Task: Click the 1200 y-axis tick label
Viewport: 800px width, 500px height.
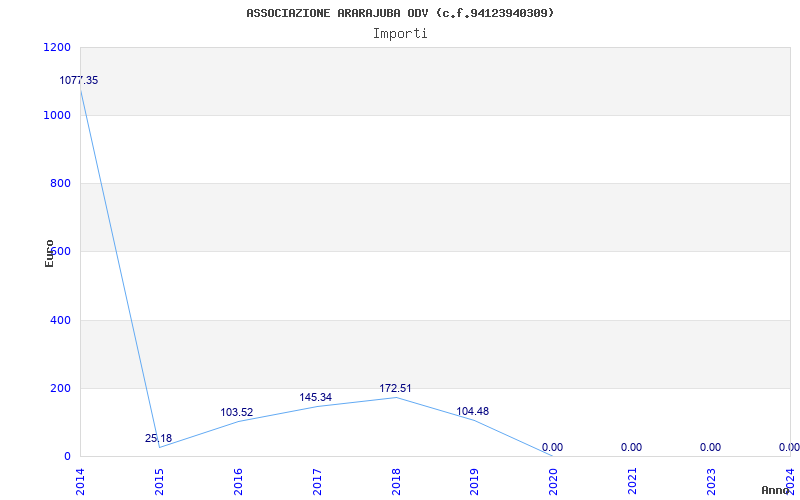Action: point(57,47)
